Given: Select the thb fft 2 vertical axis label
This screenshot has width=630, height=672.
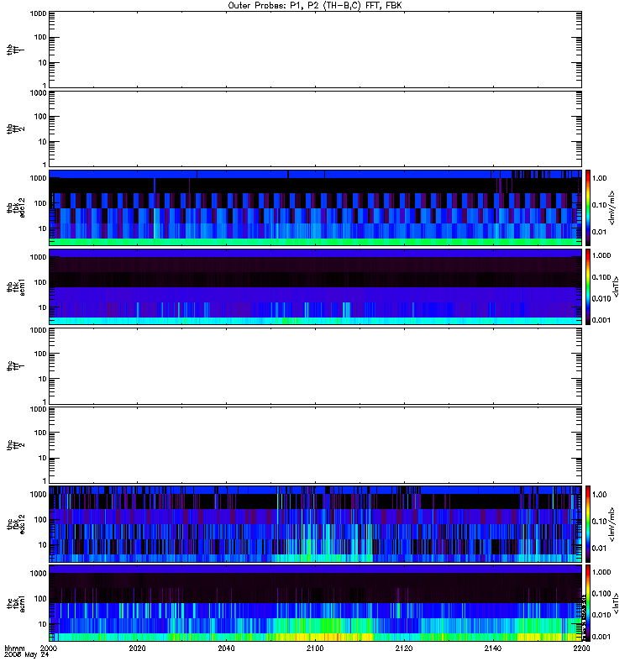Looking at the screenshot, I should point(15,129).
